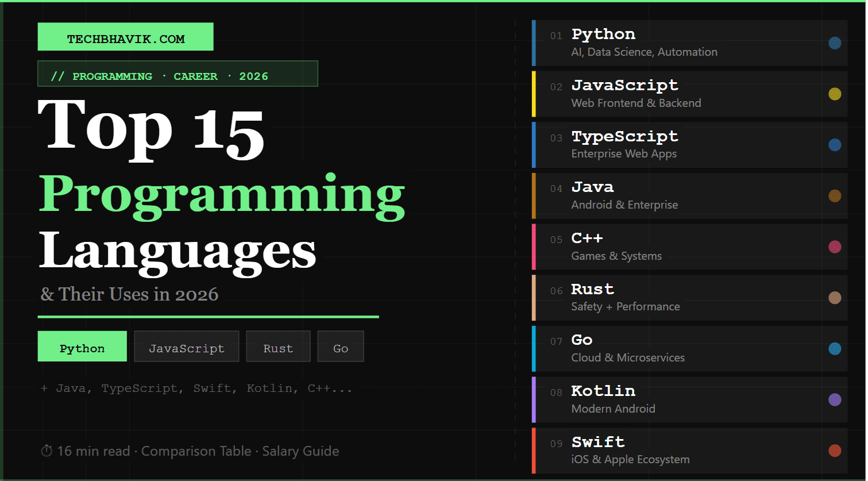
Task: Click the Java heading in list
Action: (x=592, y=187)
